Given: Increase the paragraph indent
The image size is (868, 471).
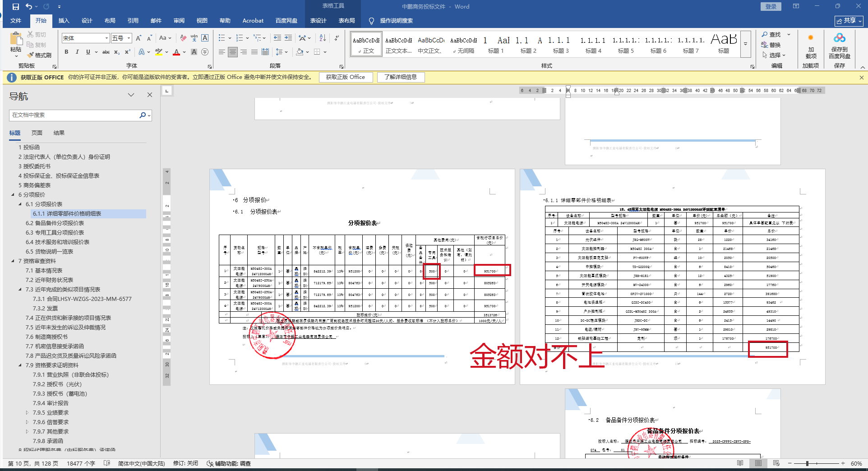Looking at the screenshot, I should [288, 38].
